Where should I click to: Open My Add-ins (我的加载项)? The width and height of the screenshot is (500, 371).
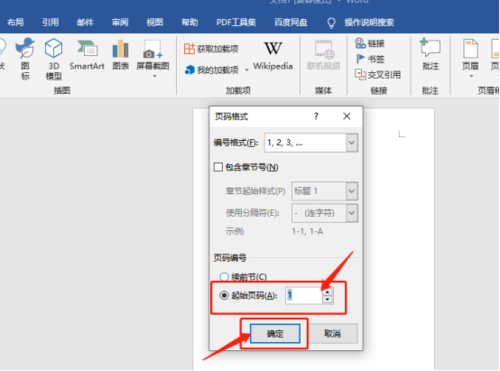click(x=211, y=70)
